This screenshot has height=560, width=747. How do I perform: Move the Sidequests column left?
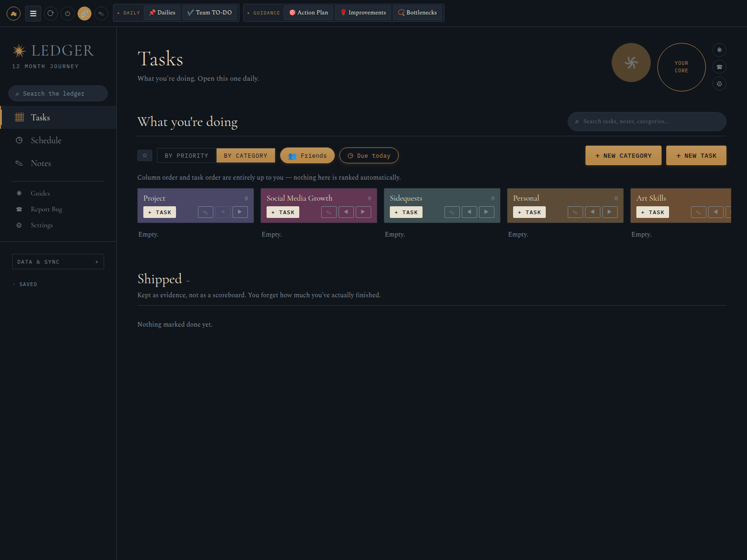(x=470, y=212)
